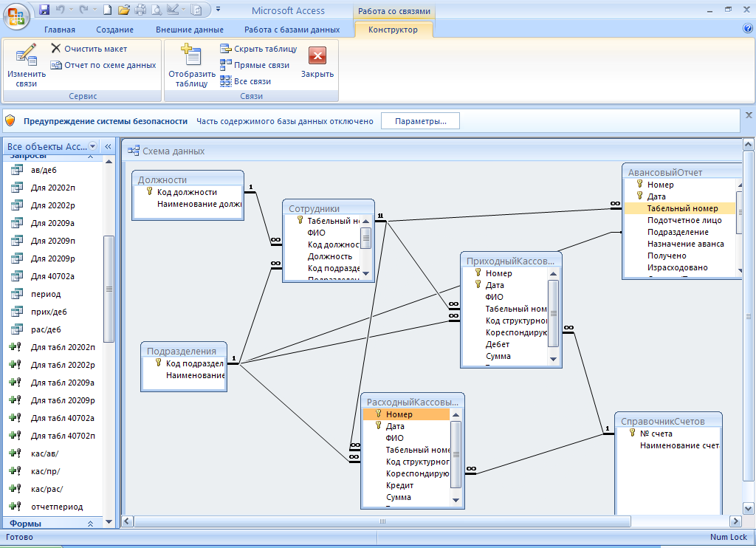Click horizontal scrollbar of schema

click(382, 521)
